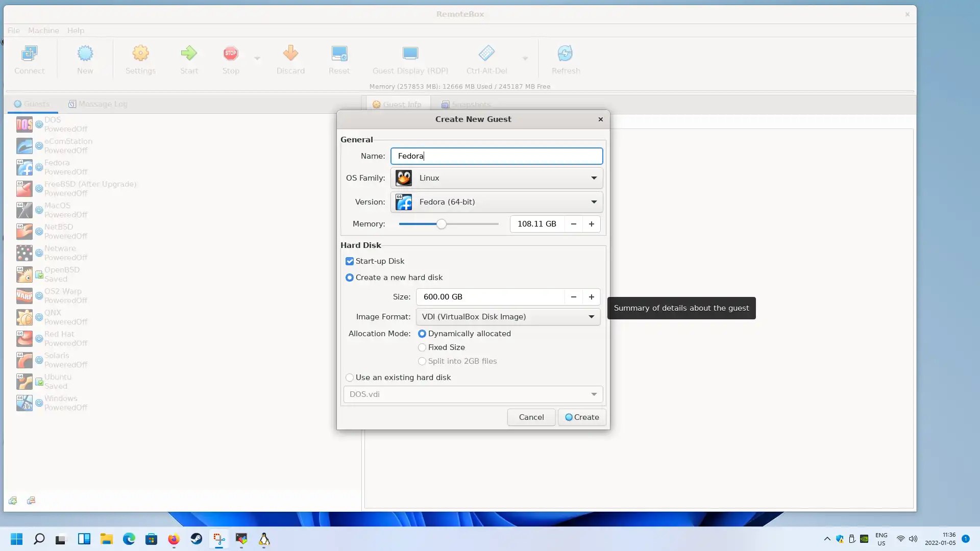
Task: Click the Name input field
Action: [x=496, y=156]
